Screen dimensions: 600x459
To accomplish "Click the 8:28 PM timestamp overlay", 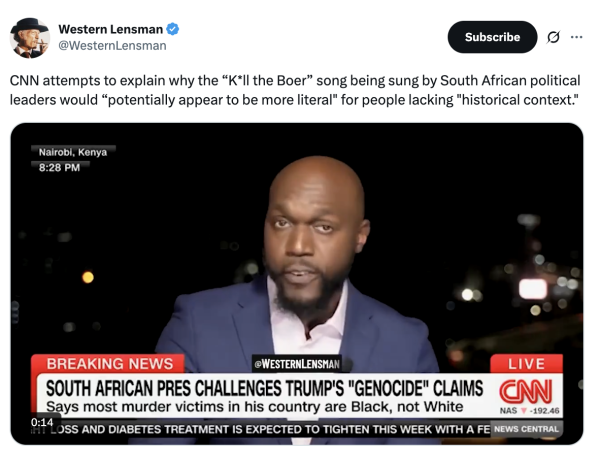I will pyautogui.click(x=60, y=167).
